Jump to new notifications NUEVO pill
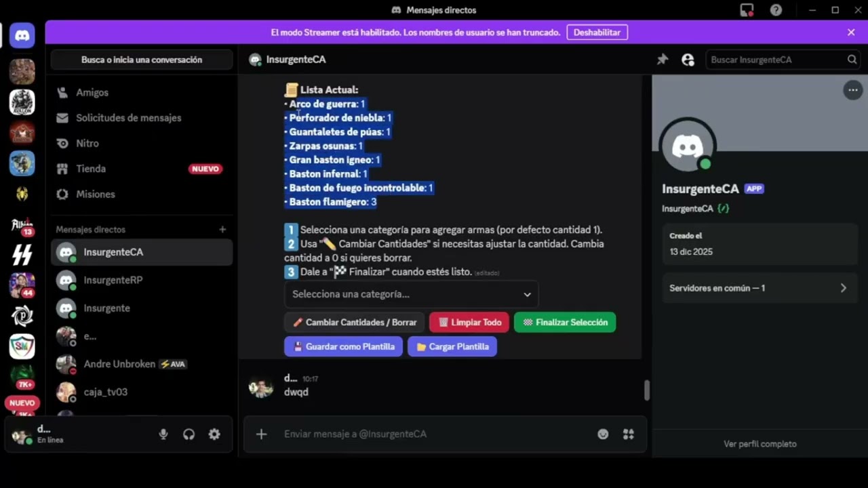The height and width of the screenshot is (488, 868). pos(22,403)
